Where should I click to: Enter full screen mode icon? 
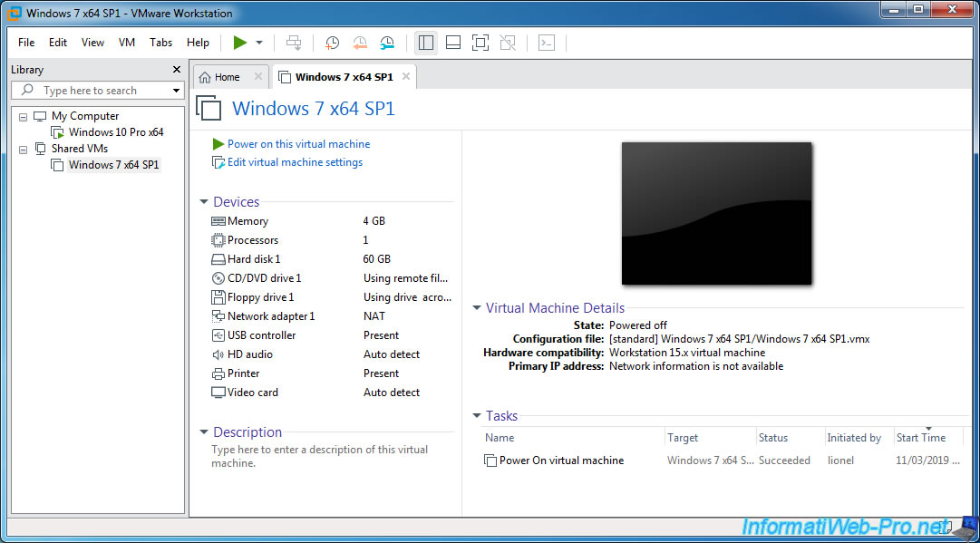click(480, 43)
